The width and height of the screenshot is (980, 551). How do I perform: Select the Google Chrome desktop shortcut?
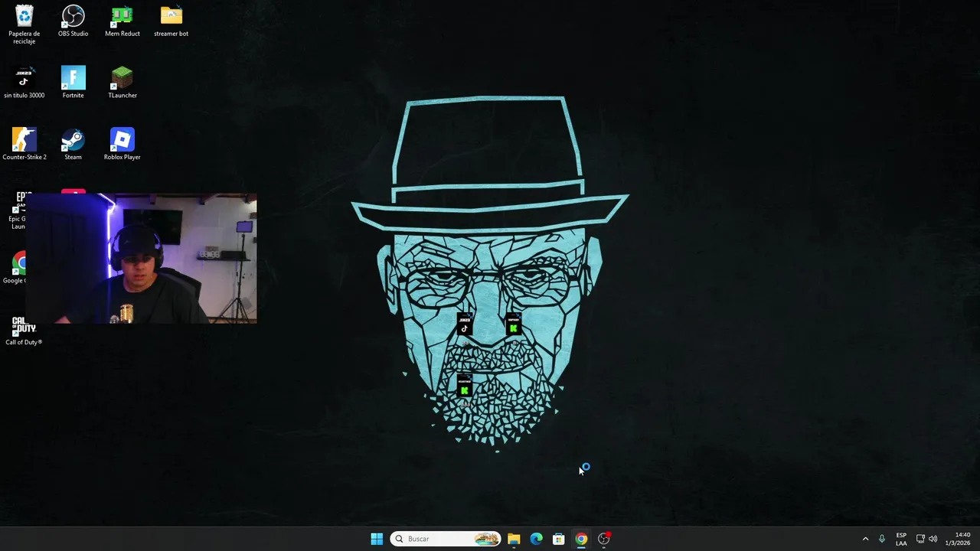[15, 269]
